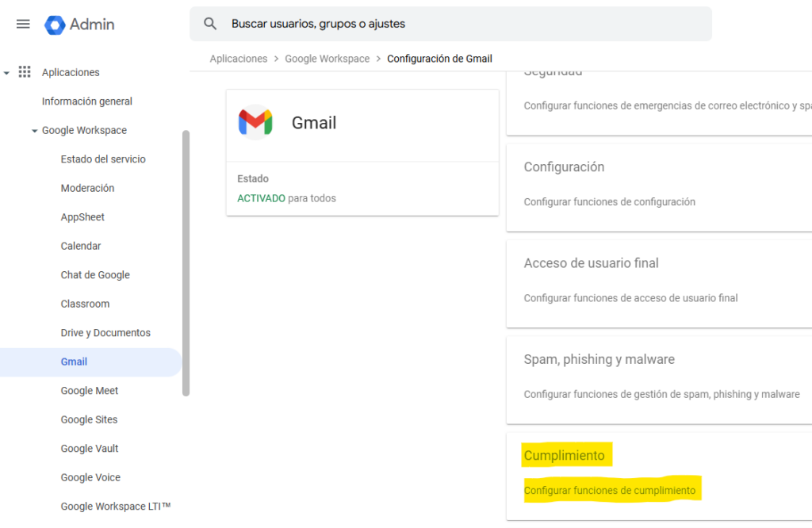
Task: Collapse the Google Workspace tree node
Action: 35,131
